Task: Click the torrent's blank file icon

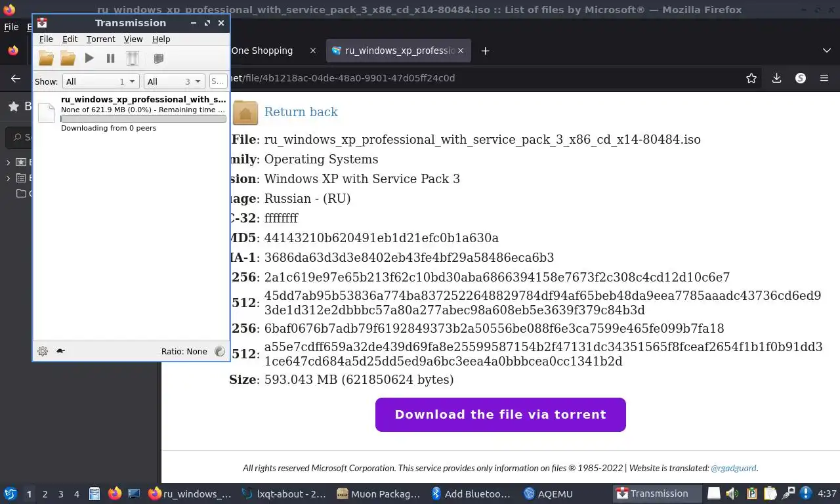Action: pyautogui.click(x=47, y=113)
